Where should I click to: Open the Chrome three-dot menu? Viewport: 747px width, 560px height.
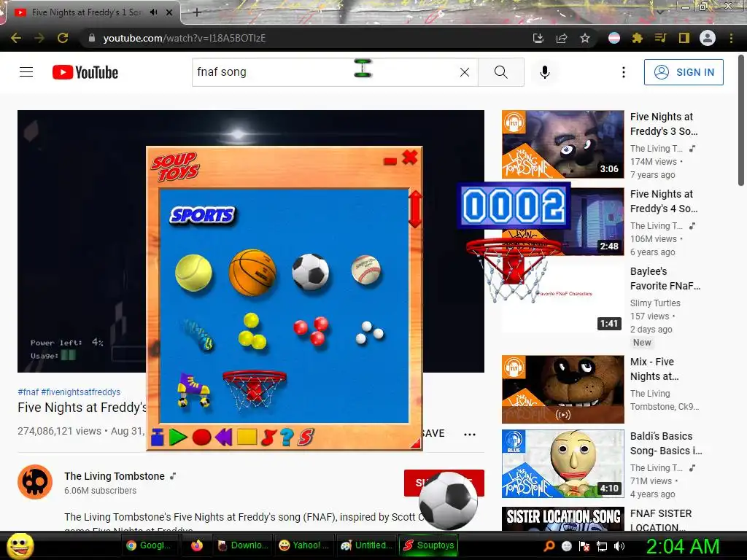[x=731, y=38]
